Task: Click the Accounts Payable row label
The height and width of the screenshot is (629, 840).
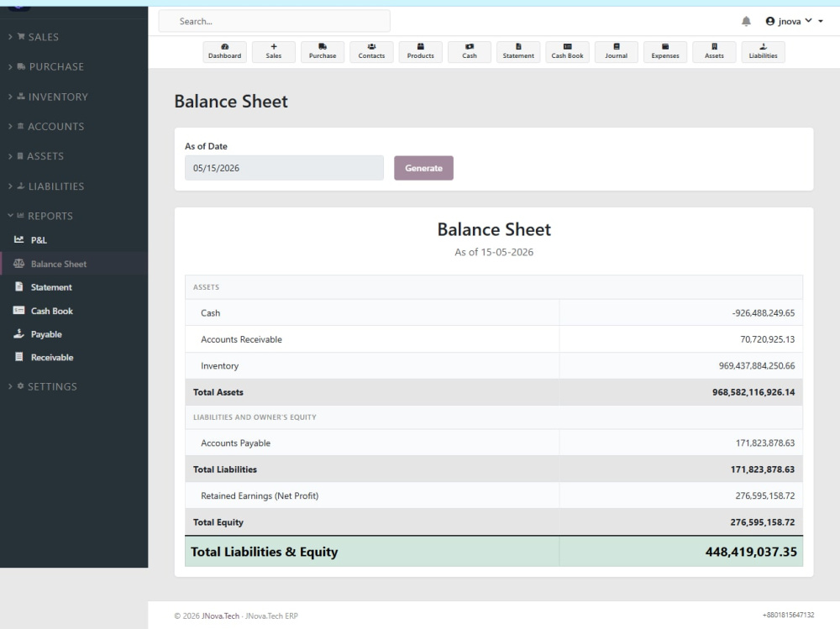Action: pos(236,443)
